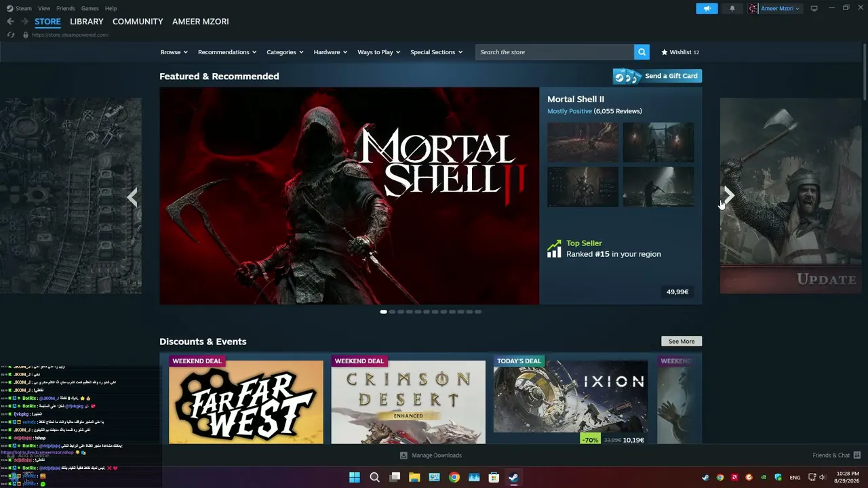Reload the store page with the refresh icon
The width and height of the screenshot is (868, 488).
[11, 35]
